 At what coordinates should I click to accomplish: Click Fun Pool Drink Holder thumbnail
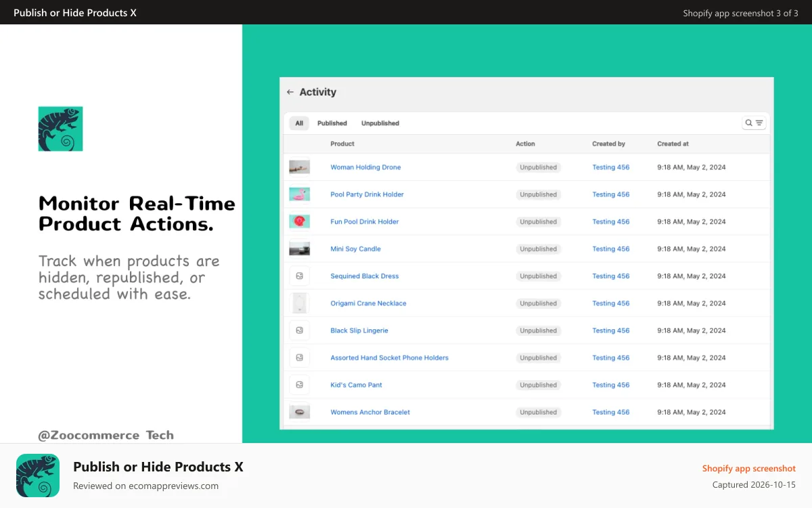click(299, 221)
